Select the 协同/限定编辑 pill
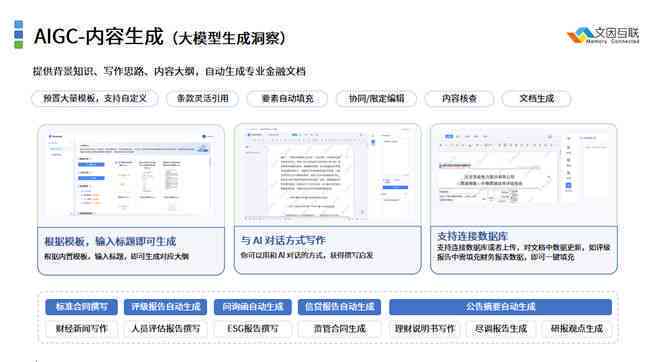Viewport: 660px width, 362px height. tap(376, 98)
